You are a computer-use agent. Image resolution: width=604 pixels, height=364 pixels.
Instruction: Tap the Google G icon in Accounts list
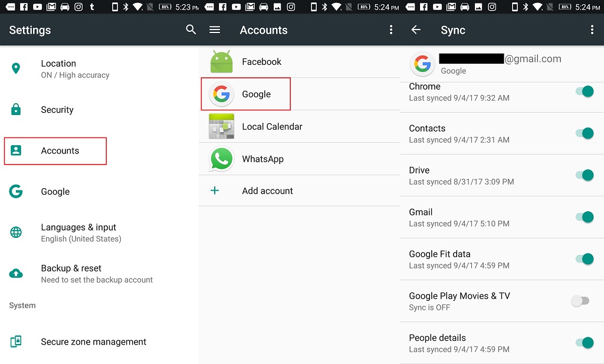tap(221, 94)
